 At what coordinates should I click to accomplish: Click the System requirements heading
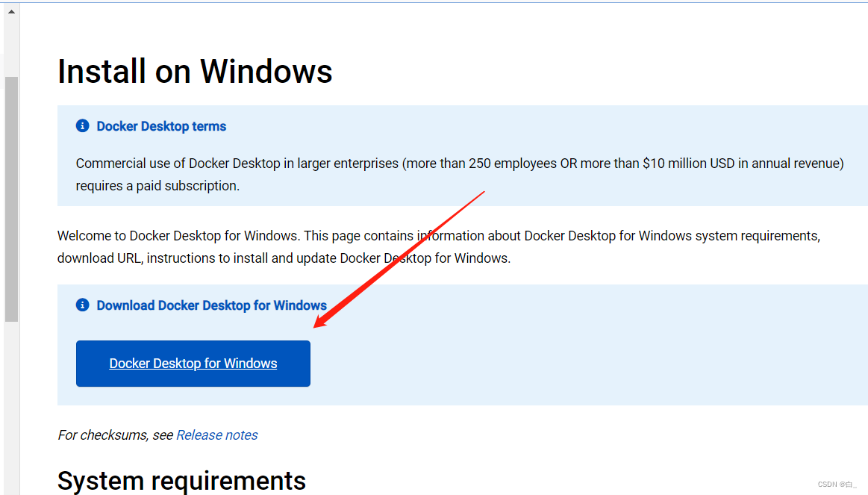coord(181,481)
